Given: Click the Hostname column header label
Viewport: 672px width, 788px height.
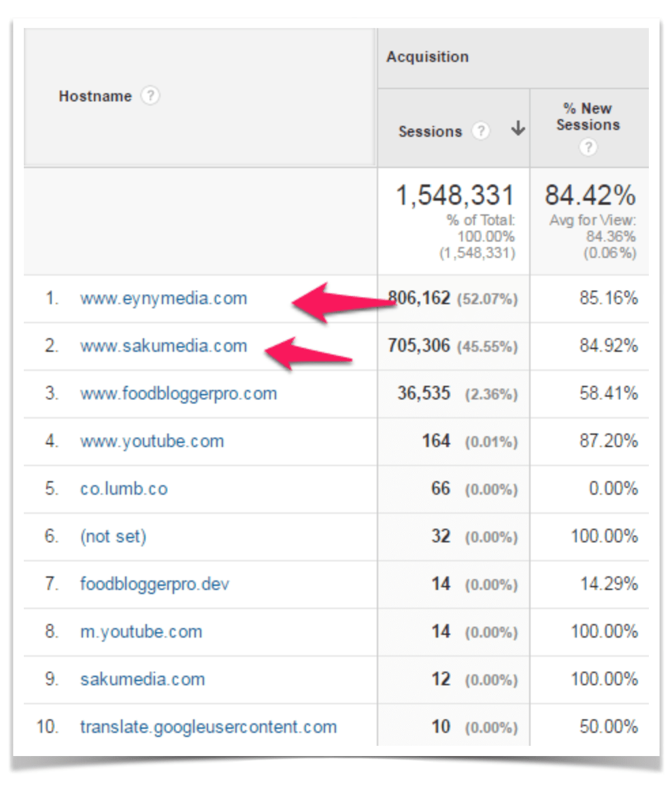Looking at the screenshot, I should click(95, 97).
